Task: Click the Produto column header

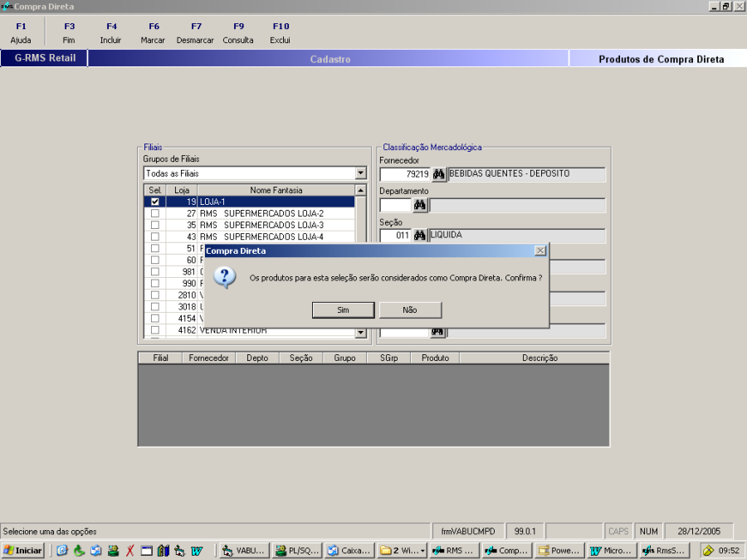Action: pyautogui.click(x=435, y=358)
